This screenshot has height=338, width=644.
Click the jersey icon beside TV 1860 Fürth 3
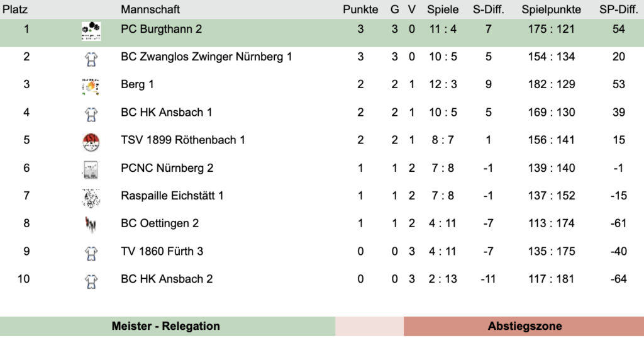(91, 253)
